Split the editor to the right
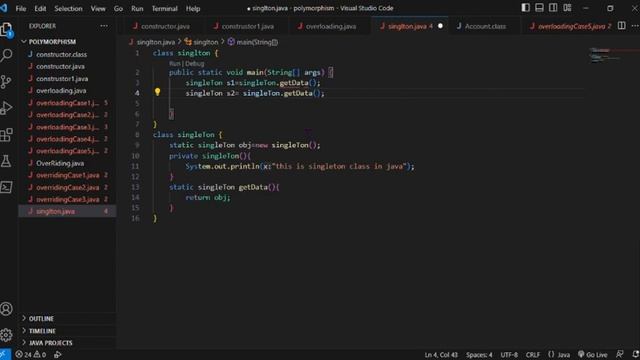The width and height of the screenshot is (640, 360). (621, 26)
